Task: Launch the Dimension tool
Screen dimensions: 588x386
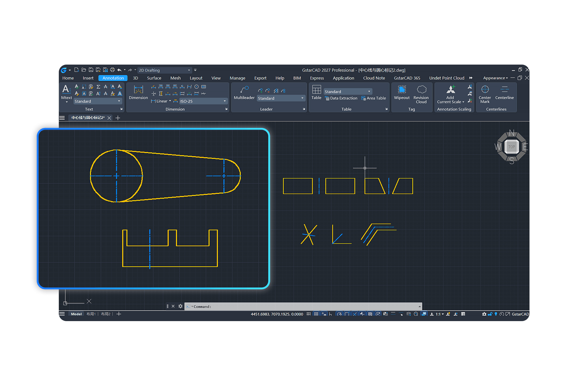Action: click(x=138, y=92)
